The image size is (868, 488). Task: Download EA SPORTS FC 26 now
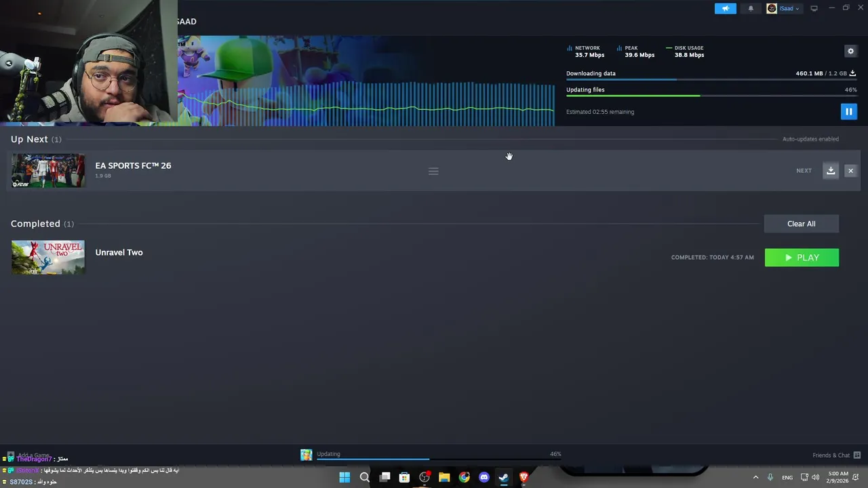(x=831, y=171)
